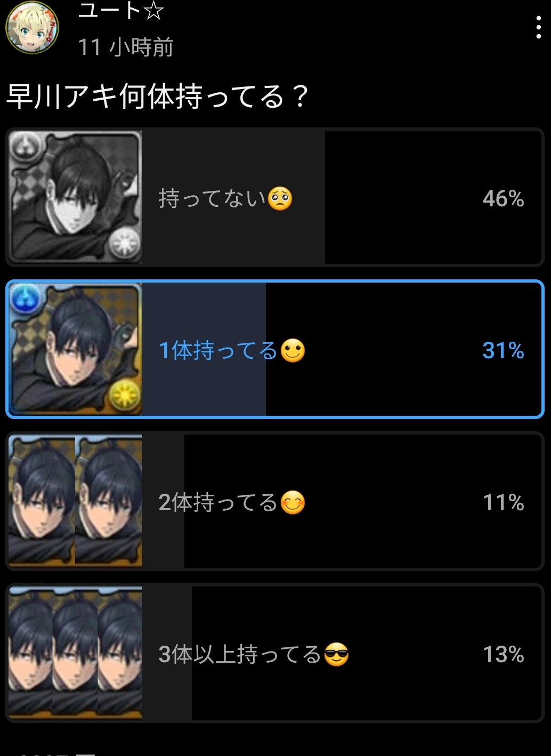Viewport: 551px width, 756px height.
Task: Select poll option 2体持ってる
Action: (275, 501)
